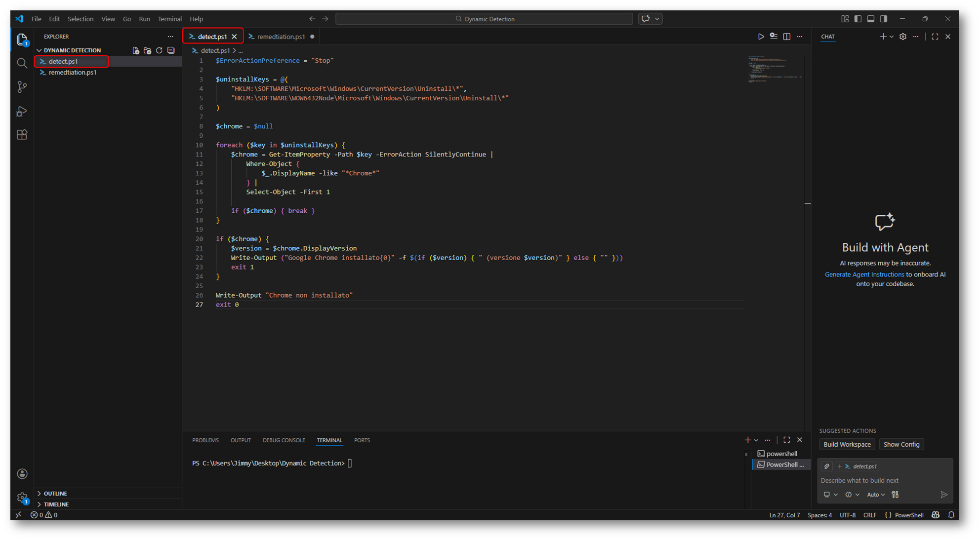Collapse all folders in Explorer
Viewport: 980px width, 541px height.
click(x=171, y=50)
